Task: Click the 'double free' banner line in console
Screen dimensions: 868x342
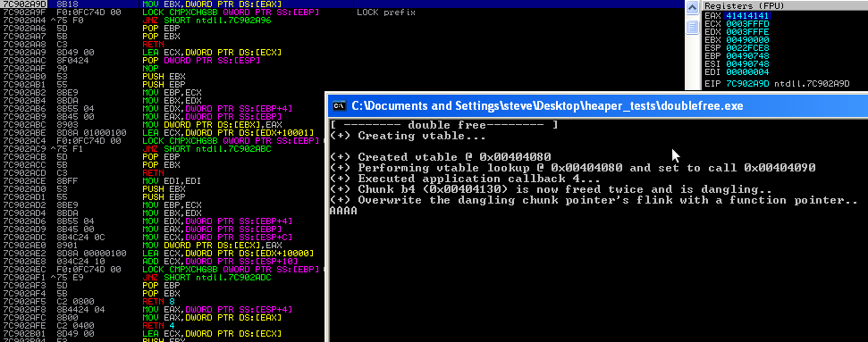Action: pos(443,124)
